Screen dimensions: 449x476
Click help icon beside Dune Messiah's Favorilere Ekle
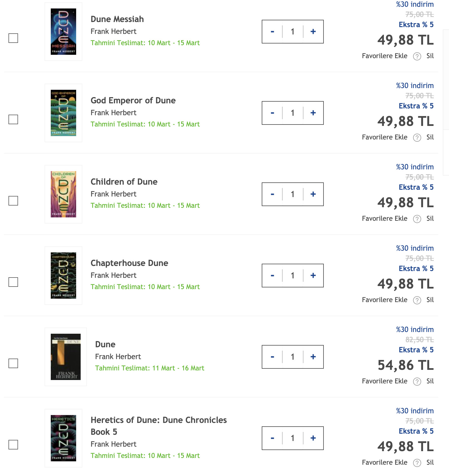[417, 56]
